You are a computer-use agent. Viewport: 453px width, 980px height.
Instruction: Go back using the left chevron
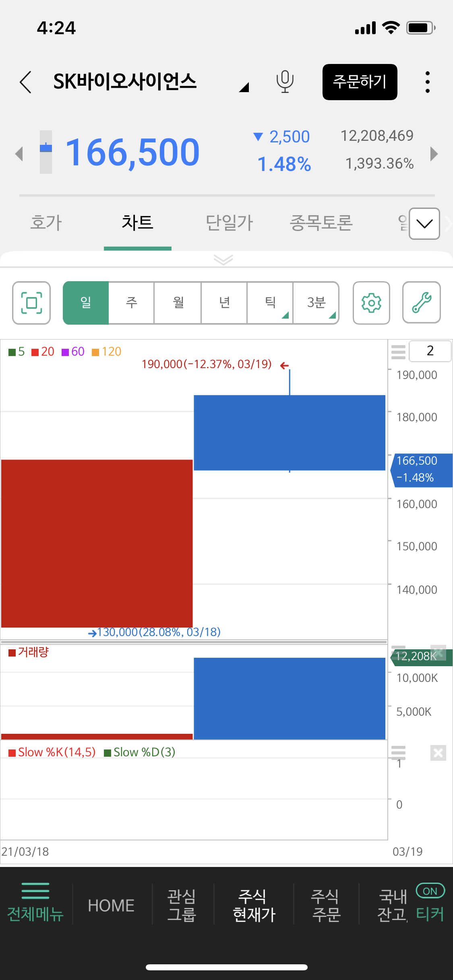coord(25,82)
